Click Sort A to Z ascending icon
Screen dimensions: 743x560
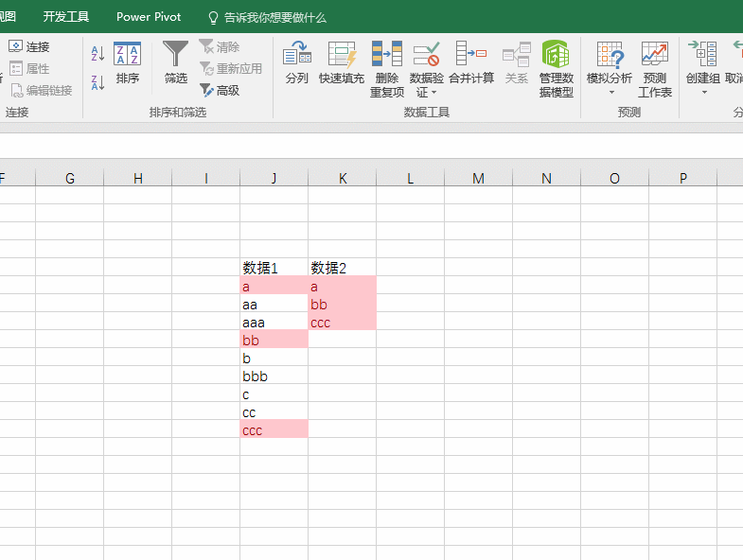point(97,54)
